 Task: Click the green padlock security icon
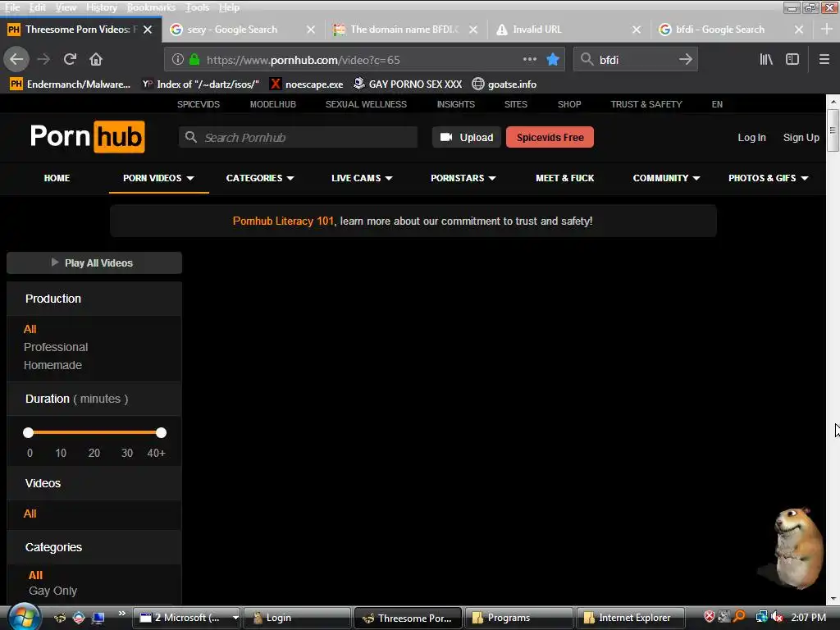pos(194,59)
